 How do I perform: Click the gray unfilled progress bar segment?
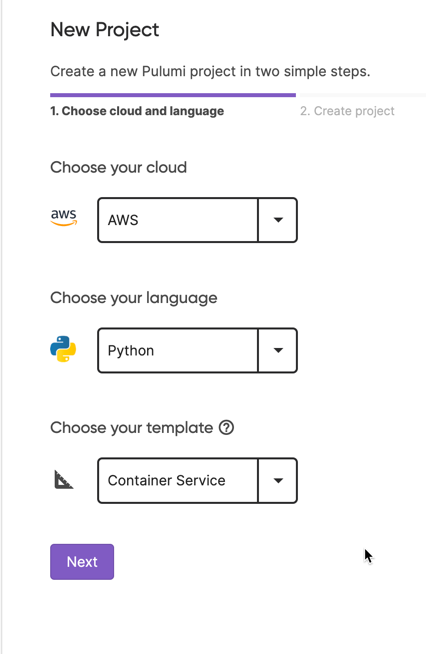(362, 95)
